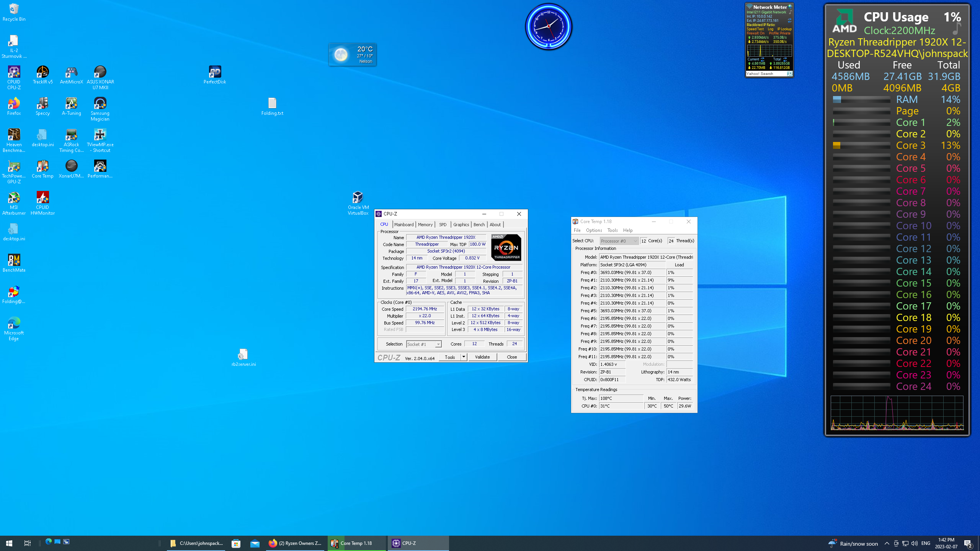Switch to Memory tab in CPU-Z
The image size is (980, 551).
425,225
